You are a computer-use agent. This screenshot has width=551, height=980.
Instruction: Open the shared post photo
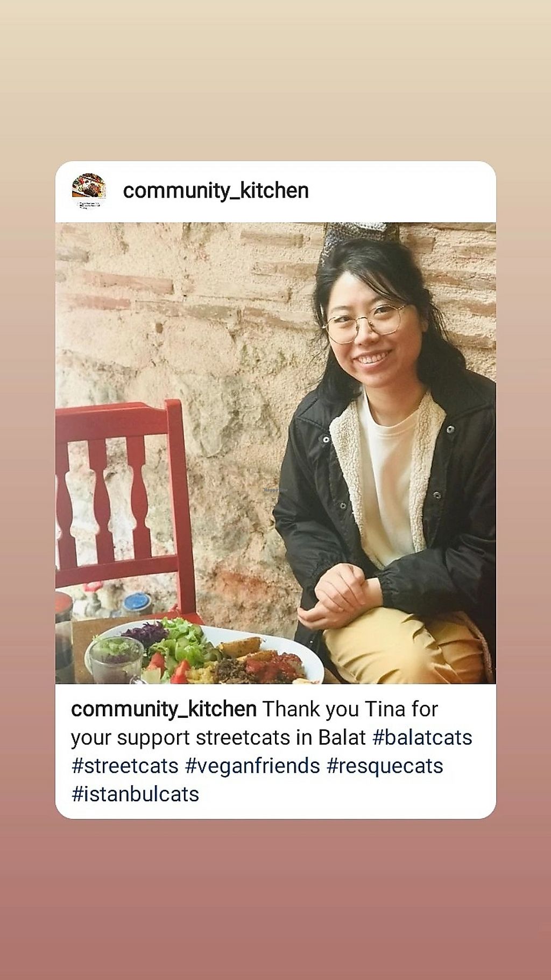(x=275, y=453)
